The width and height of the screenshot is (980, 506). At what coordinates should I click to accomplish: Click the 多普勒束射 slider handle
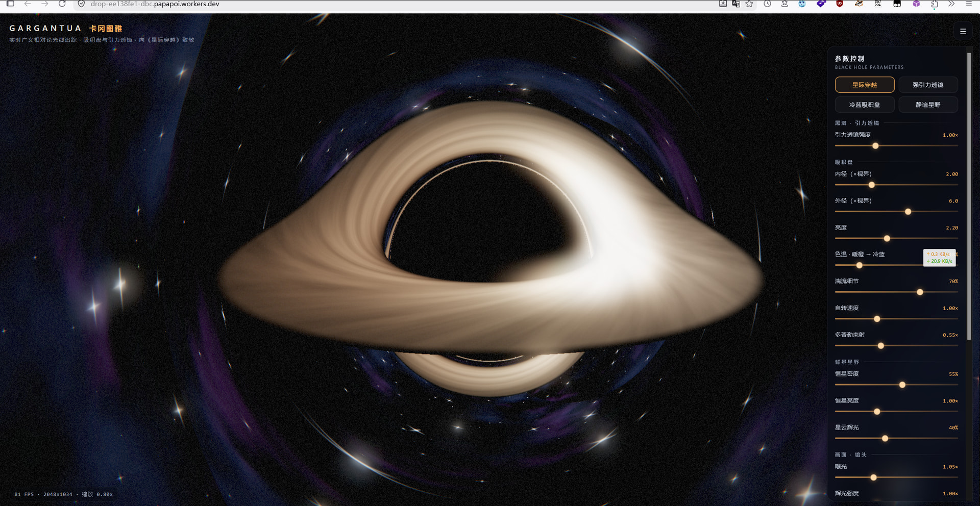point(881,346)
